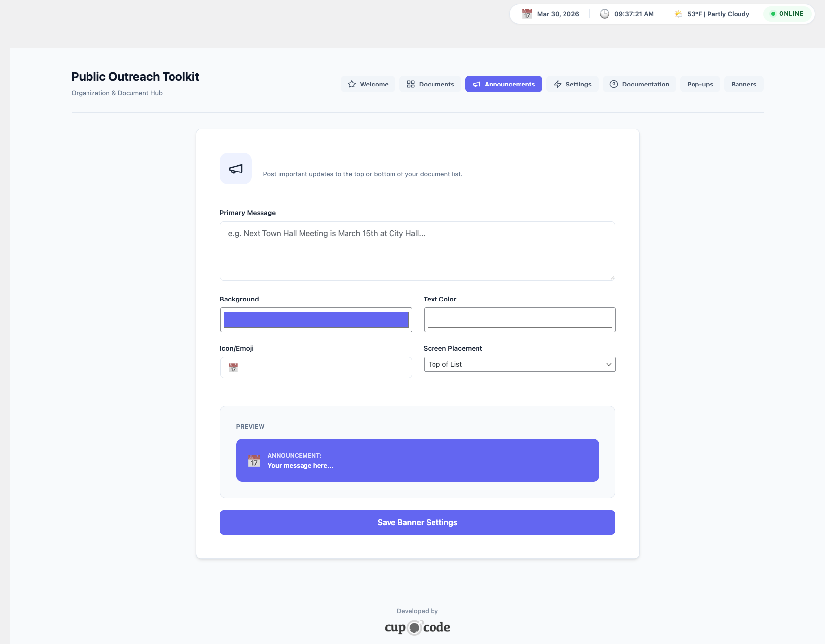Open the Screen Placement dropdown
Image resolution: width=825 pixels, height=644 pixels.
pyautogui.click(x=520, y=364)
